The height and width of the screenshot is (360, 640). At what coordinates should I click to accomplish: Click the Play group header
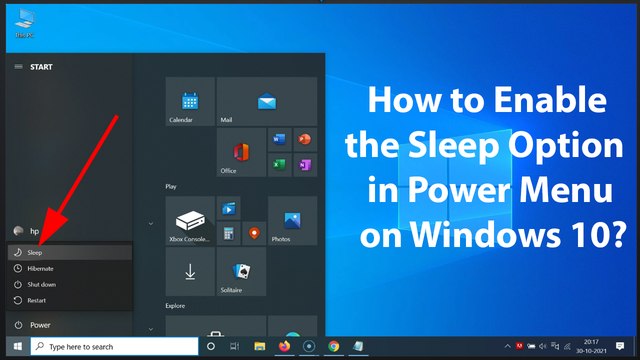click(171, 187)
